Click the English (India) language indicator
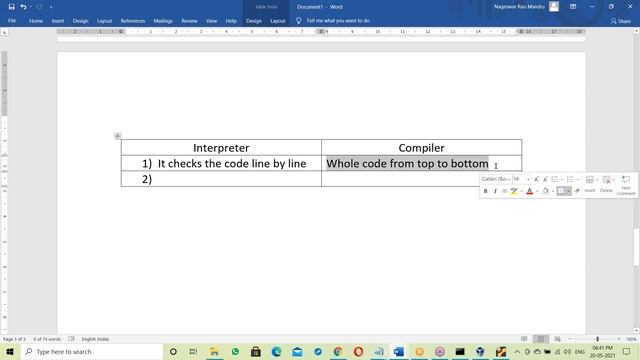The width and height of the screenshot is (640, 360). pyautogui.click(x=95, y=339)
